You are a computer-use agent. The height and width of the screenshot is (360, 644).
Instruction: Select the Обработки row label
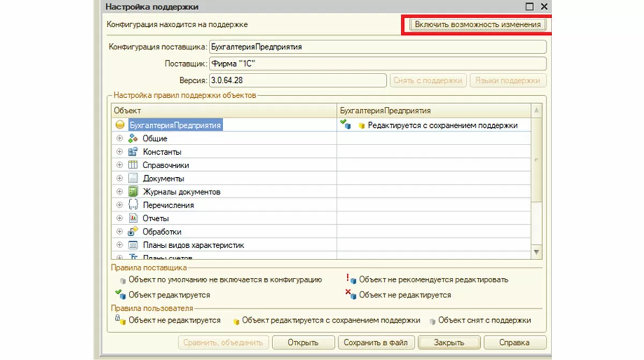[162, 233]
